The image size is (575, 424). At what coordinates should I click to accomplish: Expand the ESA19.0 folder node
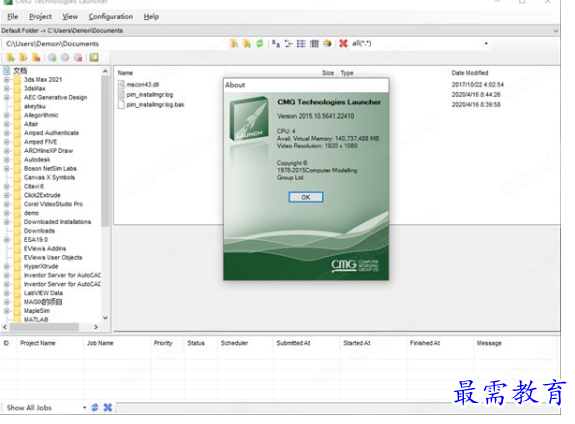pyautogui.click(x=6, y=240)
